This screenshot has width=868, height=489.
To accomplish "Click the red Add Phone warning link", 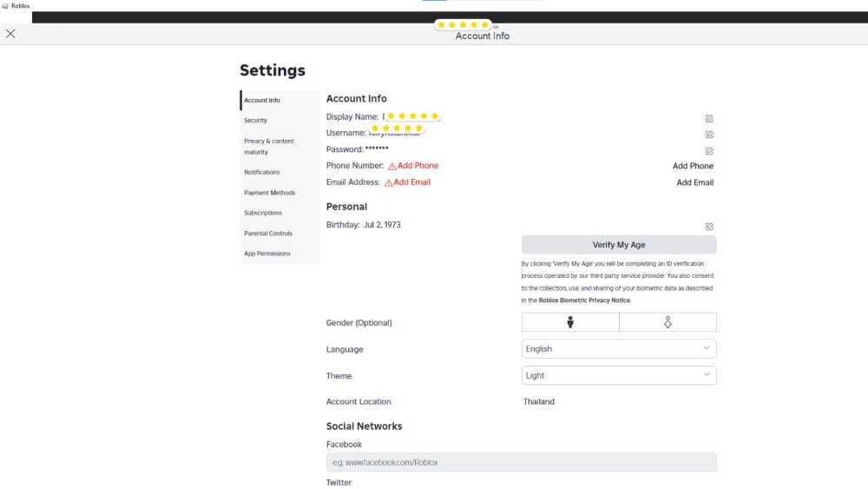I will click(413, 166).
